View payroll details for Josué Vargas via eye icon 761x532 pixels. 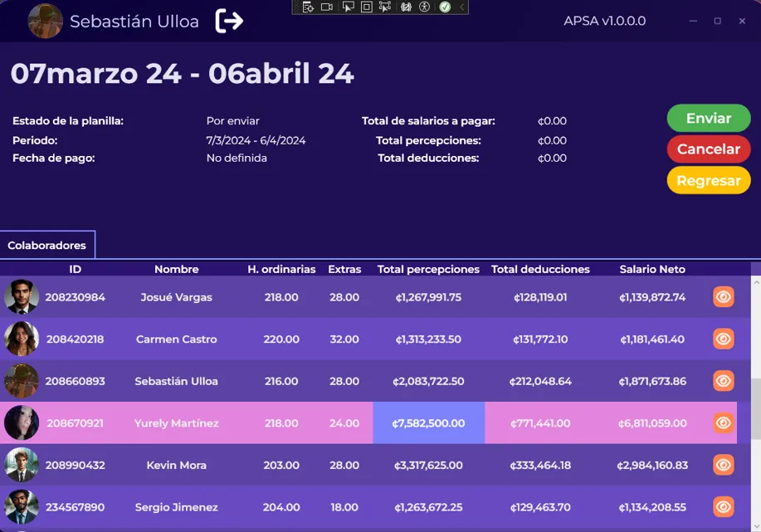click(723, 297)
